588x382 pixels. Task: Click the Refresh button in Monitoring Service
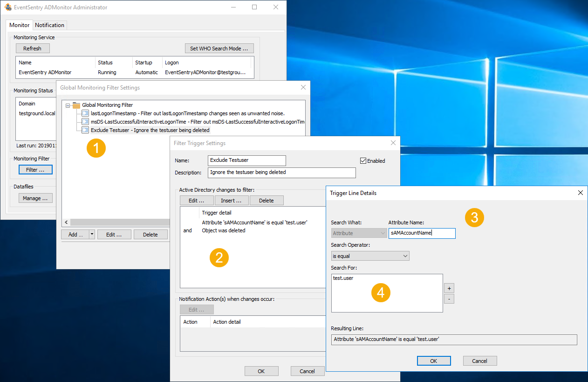point(33,49)
